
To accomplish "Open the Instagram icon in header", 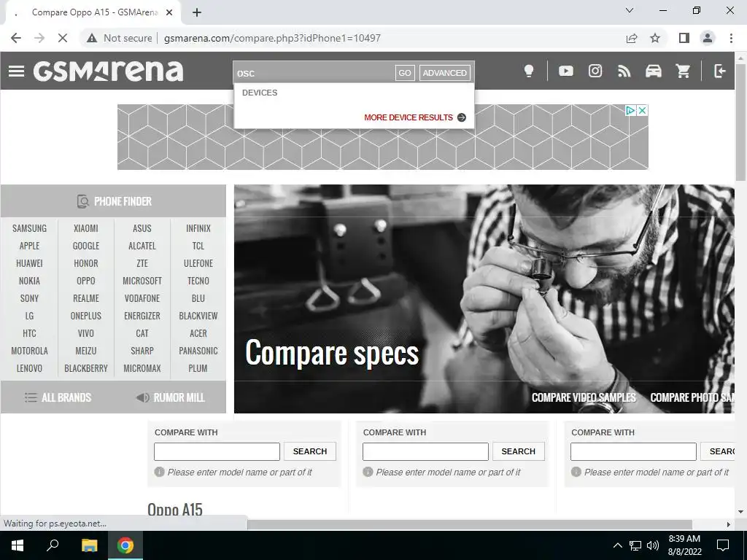I will tap(595, 71).
